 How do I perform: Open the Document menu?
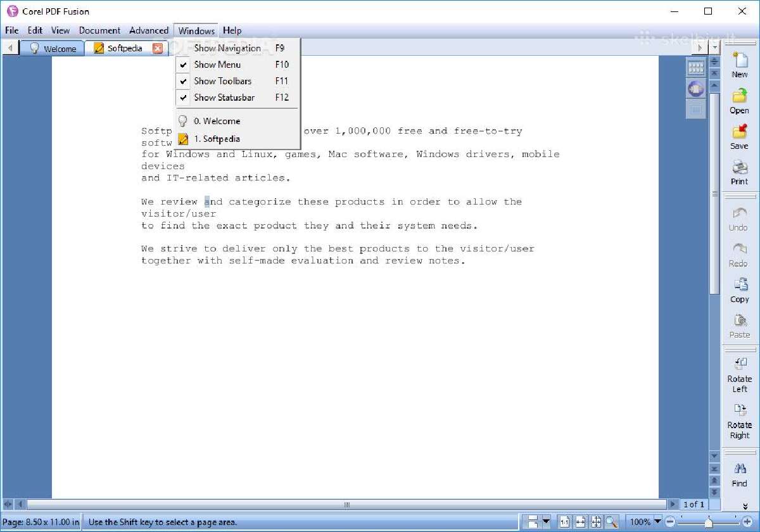[x=99, y=30]
